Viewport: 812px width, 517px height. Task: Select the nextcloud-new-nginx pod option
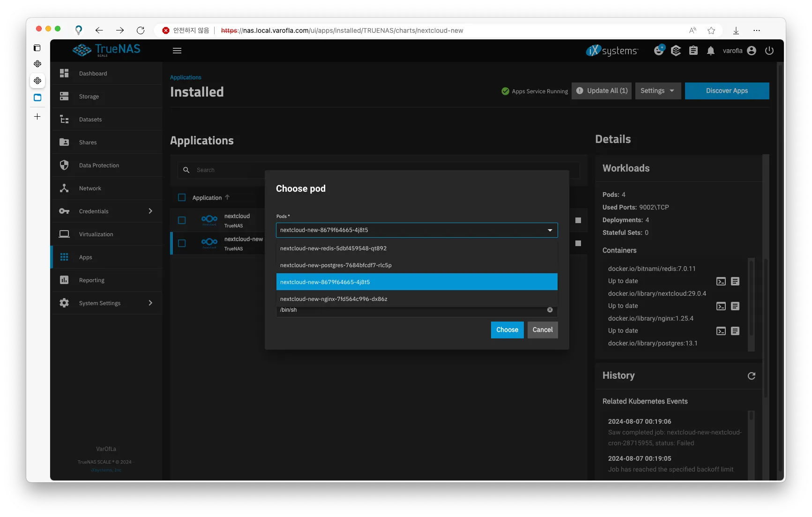pos(417,299)
